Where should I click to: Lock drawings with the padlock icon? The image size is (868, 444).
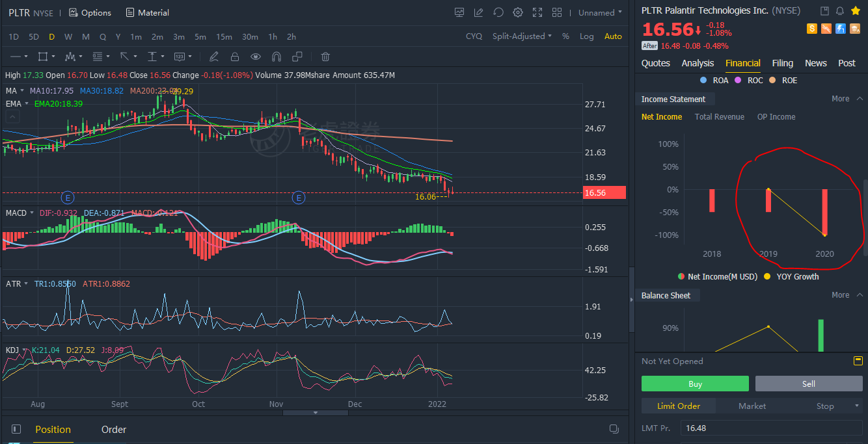click(234, 57)
